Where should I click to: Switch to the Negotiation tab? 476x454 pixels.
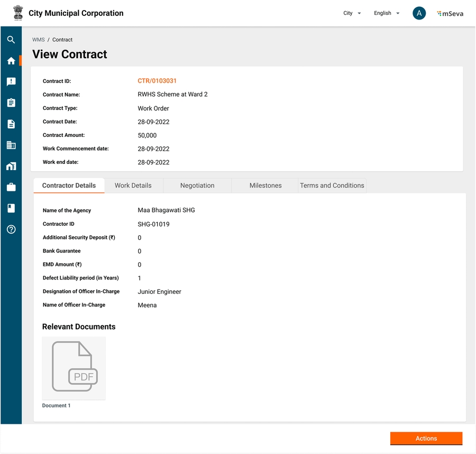click(197, 186)
